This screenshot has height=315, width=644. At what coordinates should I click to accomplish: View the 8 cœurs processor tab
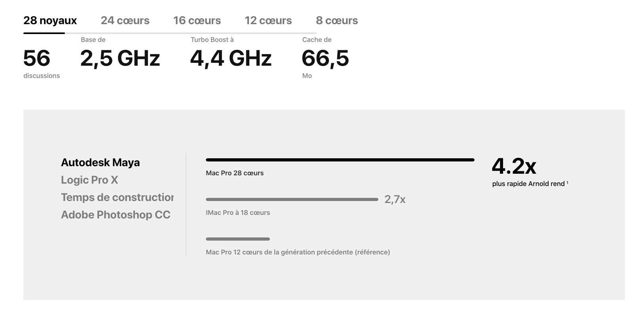[337, 21]
